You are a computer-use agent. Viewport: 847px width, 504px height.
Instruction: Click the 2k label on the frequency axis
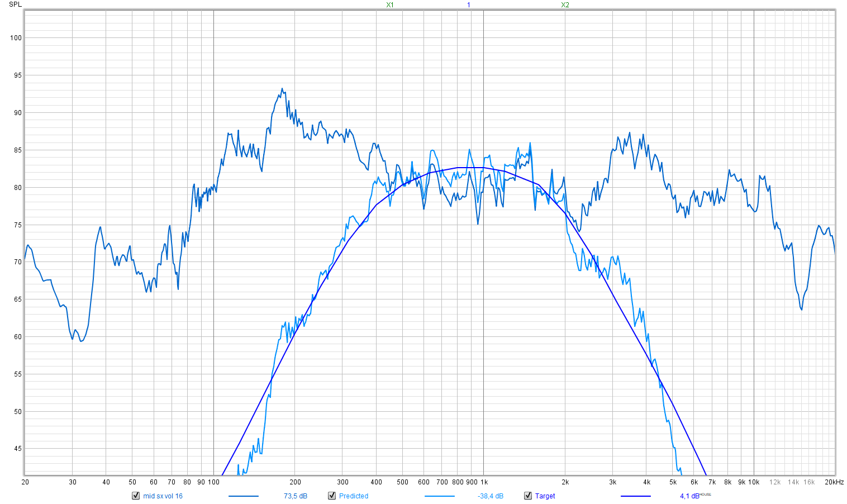click(x=565, y=482)
